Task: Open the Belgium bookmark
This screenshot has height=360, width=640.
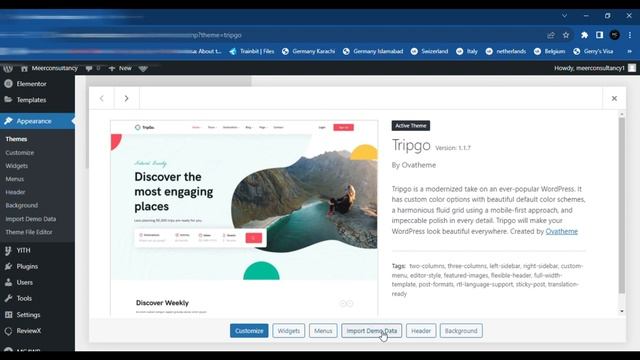Action: coord(549,51)
